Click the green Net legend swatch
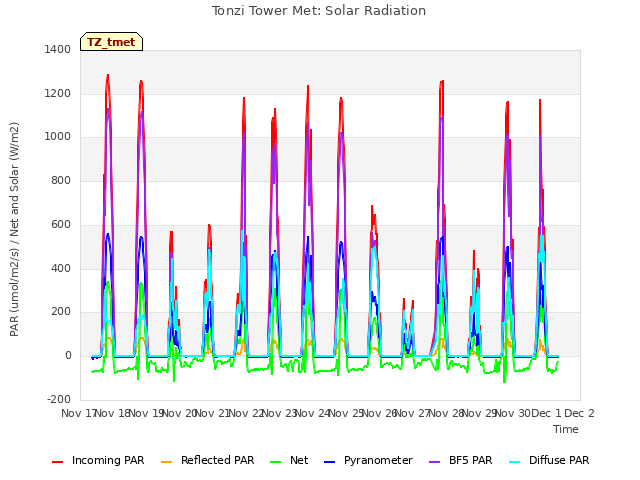The height and width of the screenshot is (480, 640). coord(276,462)
